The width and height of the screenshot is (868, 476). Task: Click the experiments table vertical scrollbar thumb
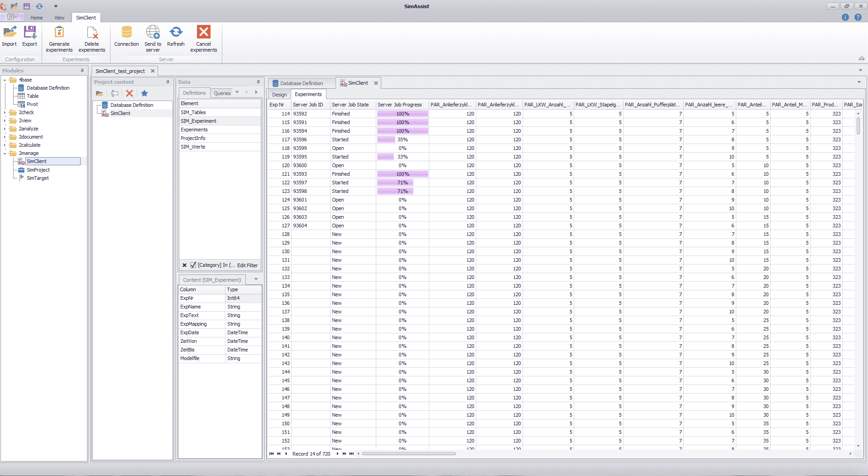[858, 126]
